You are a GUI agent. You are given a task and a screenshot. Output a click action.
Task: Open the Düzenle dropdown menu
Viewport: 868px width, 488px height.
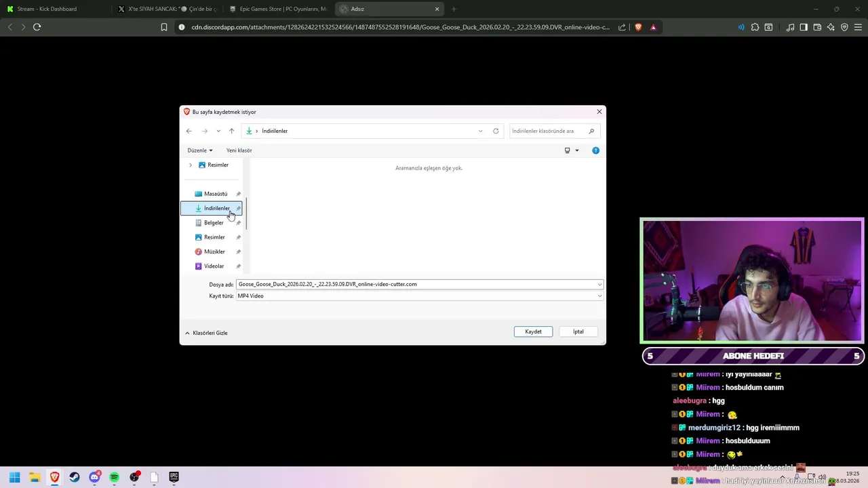pos(200,150)
